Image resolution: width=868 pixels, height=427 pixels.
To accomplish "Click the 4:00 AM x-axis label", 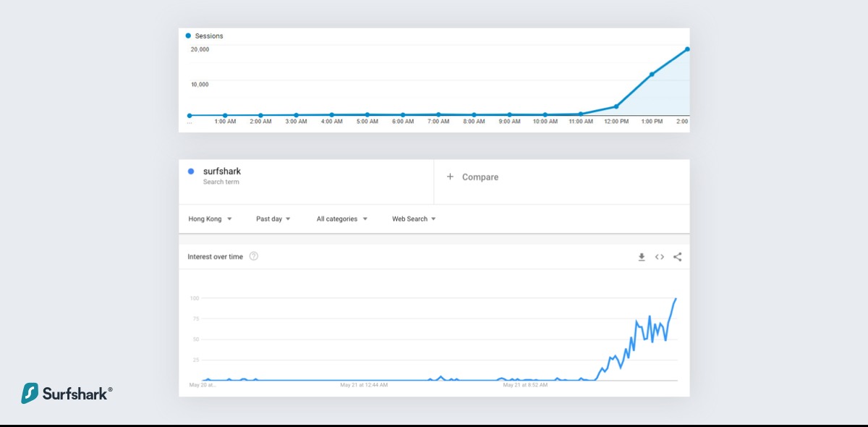I will point(331,122).
